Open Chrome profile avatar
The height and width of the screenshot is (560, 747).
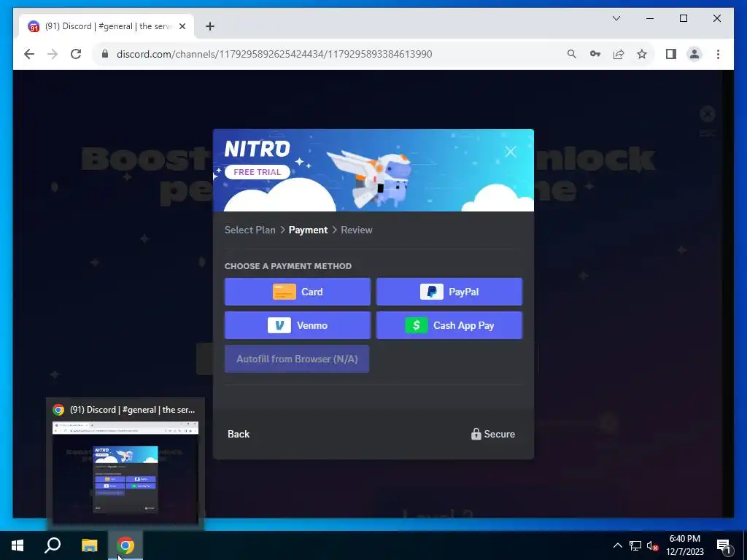[x=694, y=54]
